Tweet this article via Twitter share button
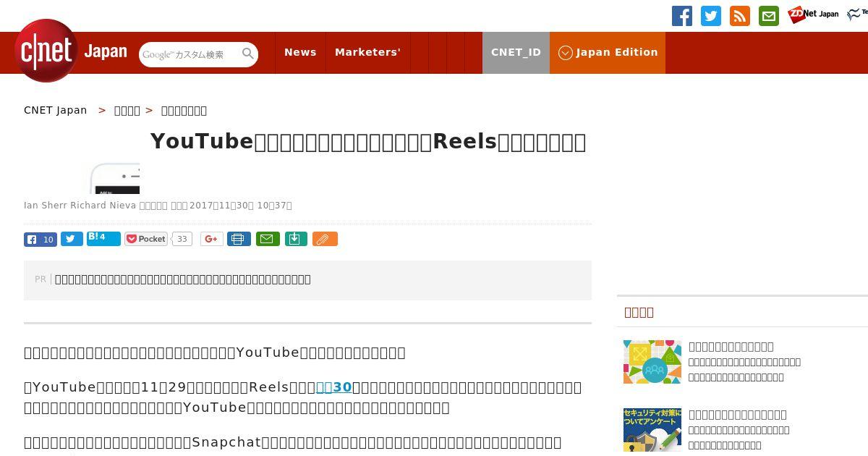 tap(72, 239)
